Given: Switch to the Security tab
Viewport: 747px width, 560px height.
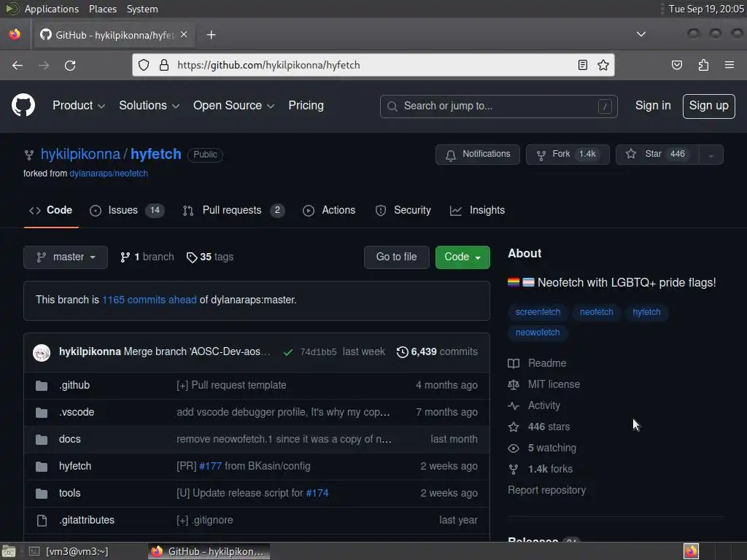Looking at the screenshot, I should [403, 210].
